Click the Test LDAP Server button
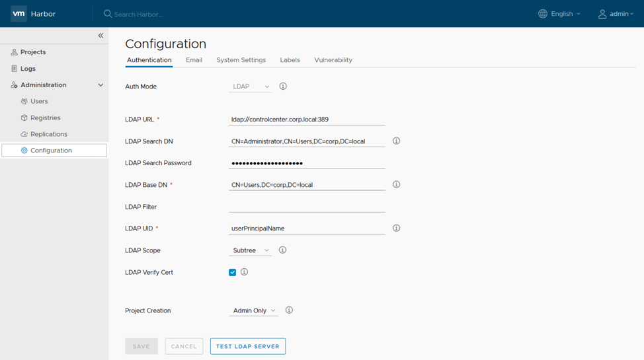The image size is (644, 360). pyautogui.click(x=247, y=346)
